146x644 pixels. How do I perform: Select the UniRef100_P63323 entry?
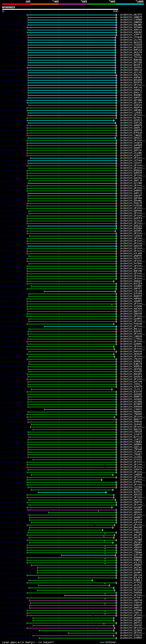click(131, 259)
